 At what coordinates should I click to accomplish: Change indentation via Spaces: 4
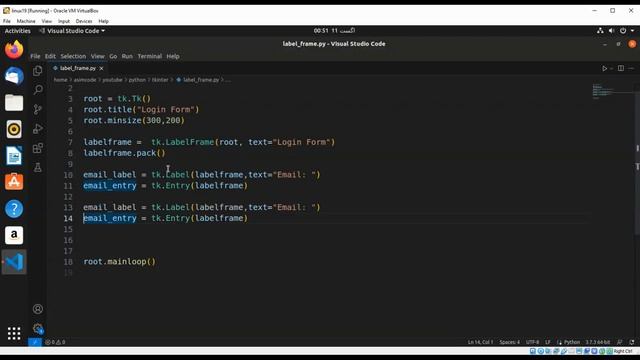(509, 342)
